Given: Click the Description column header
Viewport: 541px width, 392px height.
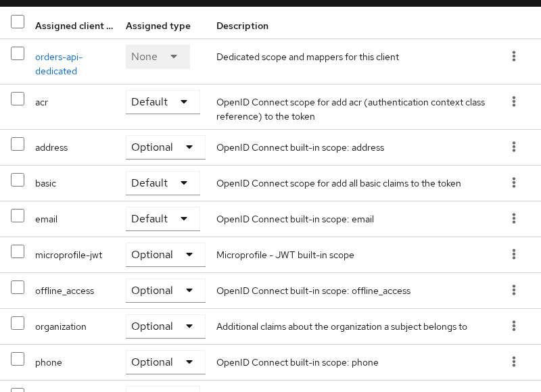Looking at the screenshot, I should point(242,26).
